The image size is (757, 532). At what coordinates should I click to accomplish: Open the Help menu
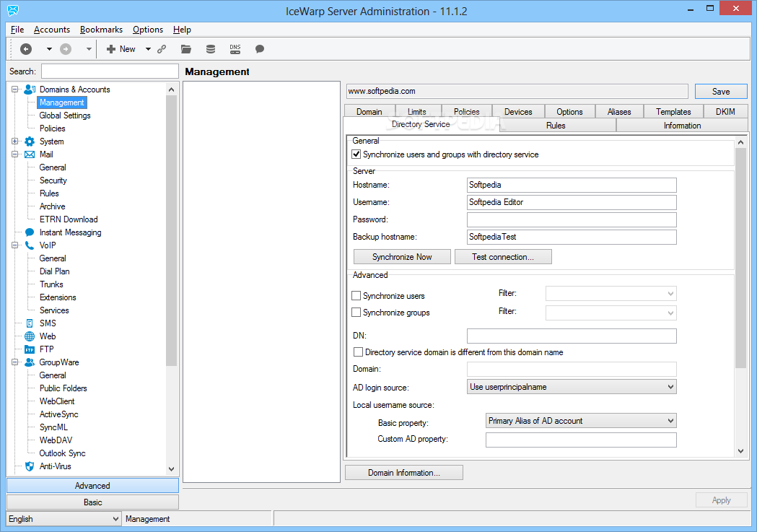tap(182, 30)
